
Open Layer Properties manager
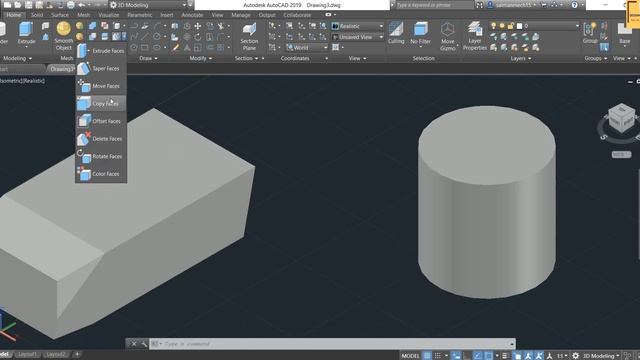coord(475,36)
